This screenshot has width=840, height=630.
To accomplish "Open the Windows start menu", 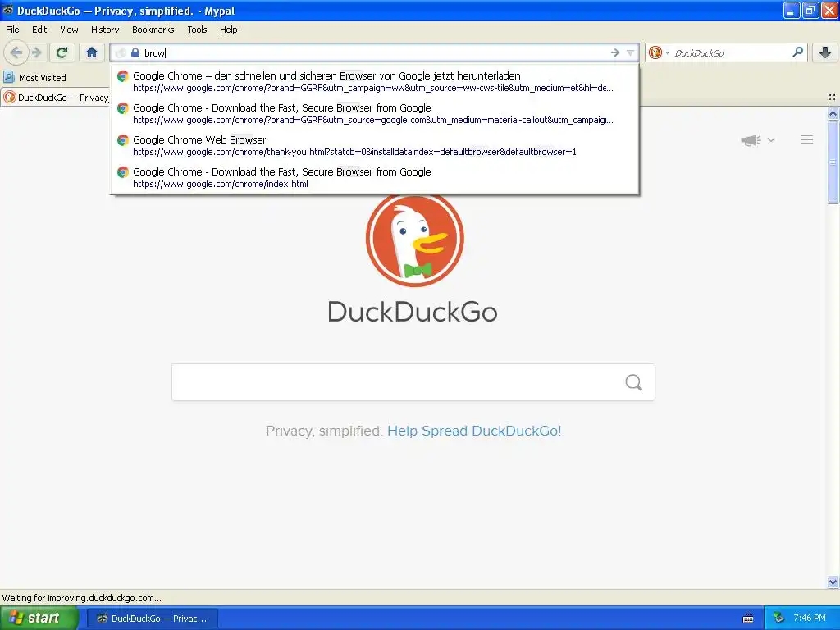I will coord(39,618).
